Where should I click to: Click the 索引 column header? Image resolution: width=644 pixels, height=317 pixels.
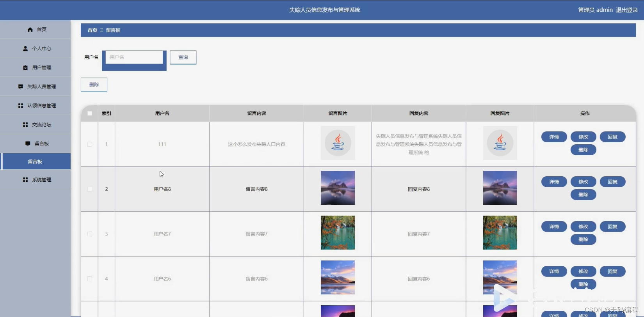(x=107, y=113)
